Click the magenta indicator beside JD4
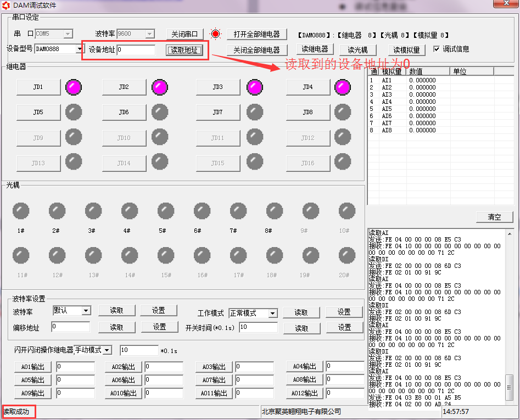 (x=343, y=87)
